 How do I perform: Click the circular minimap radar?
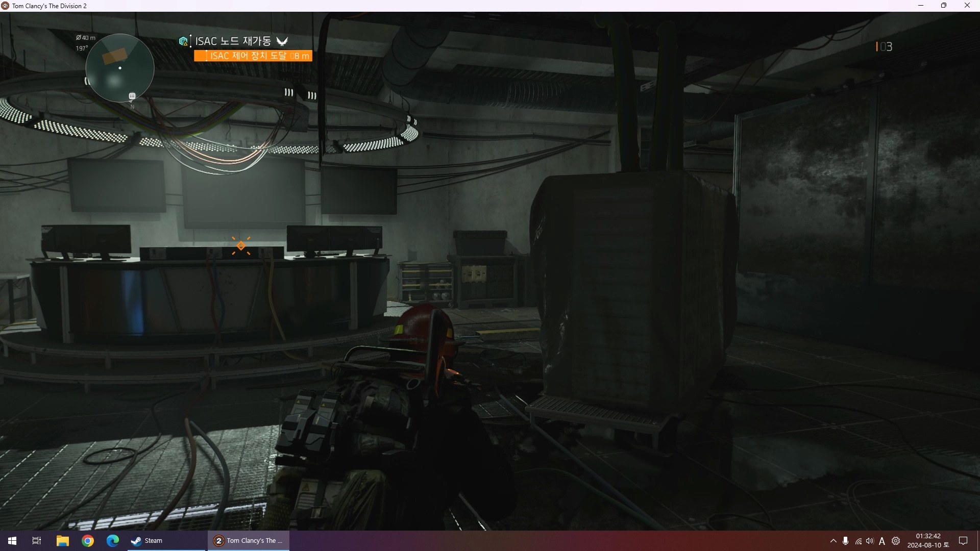pos(120,68)
